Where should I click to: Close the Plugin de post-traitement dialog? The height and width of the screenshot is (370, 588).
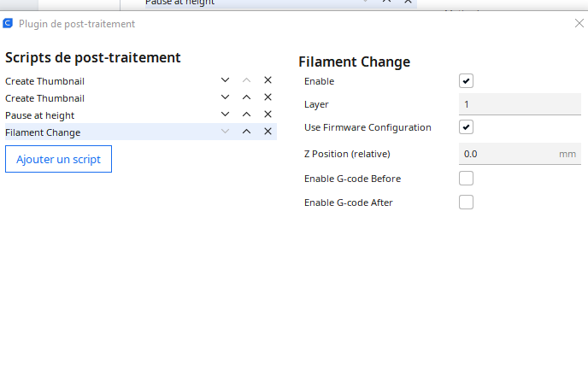click(579, 23)
